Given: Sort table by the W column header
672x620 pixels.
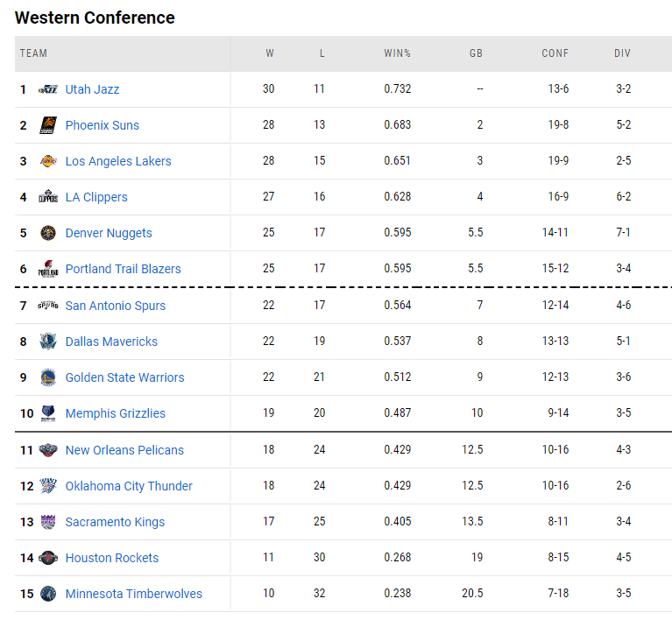Looking at the screenshot, I should [270, 53].
